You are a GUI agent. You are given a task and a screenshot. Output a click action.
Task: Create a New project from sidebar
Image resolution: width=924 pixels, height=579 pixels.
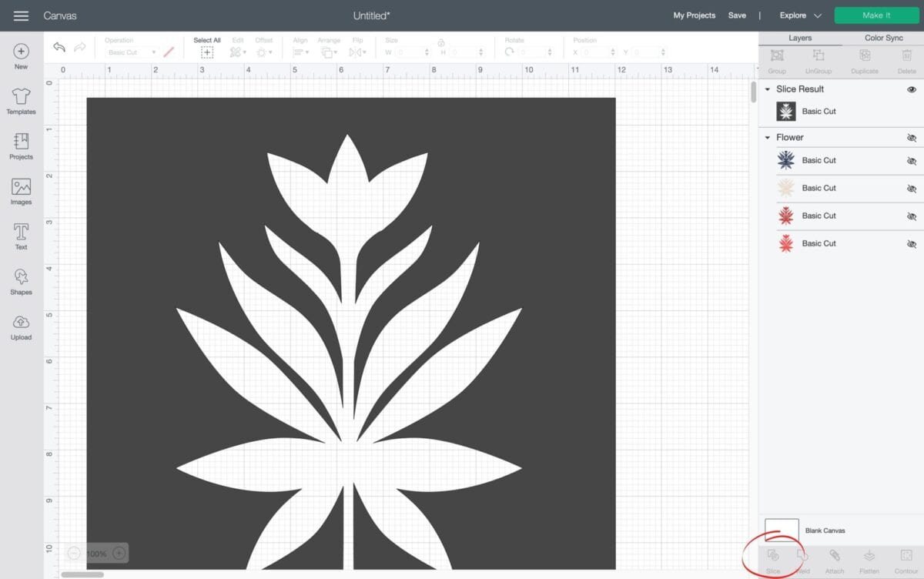(21, 56)
